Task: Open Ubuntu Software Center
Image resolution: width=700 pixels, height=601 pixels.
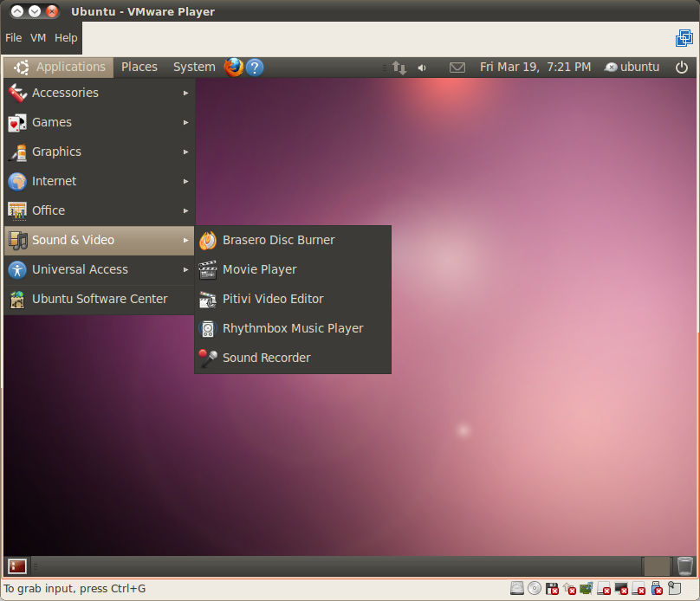Action: tap(99, 299)
